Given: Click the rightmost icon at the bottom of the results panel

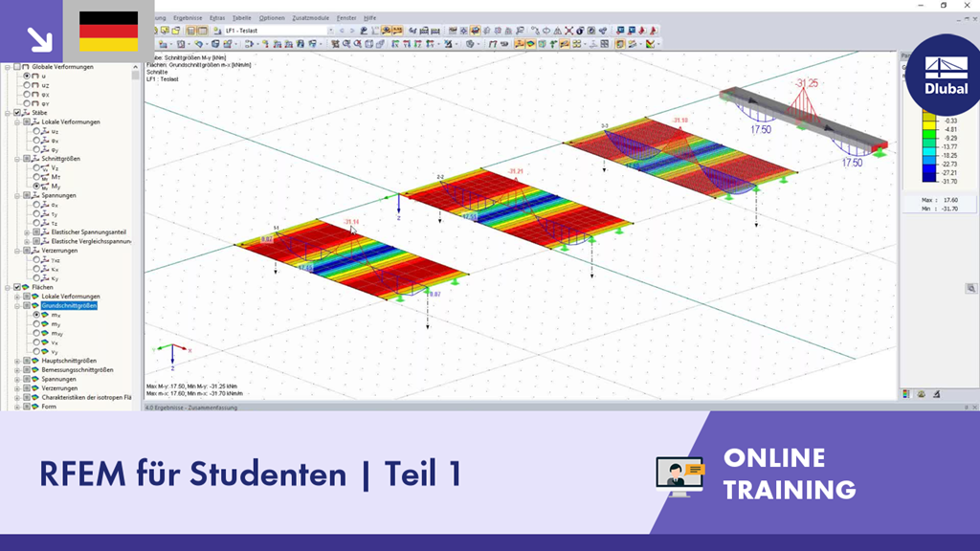Looking at the screenshot, I should 936,394.
